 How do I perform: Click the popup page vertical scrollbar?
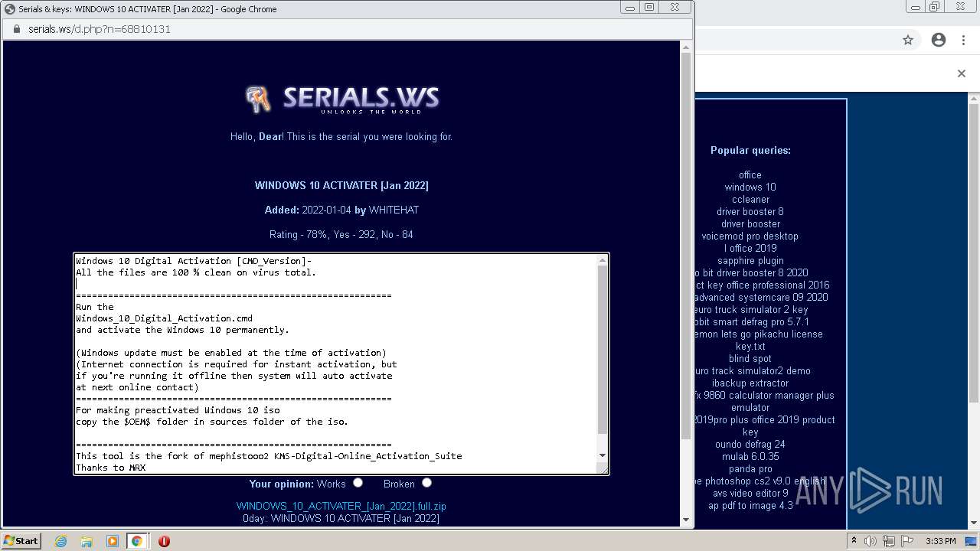[685, 245]
